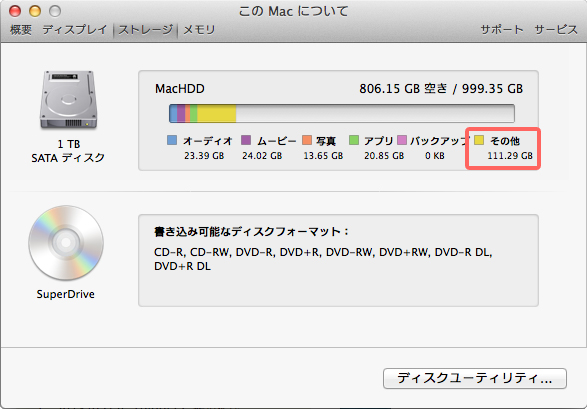This screenshot has width=587, height=409.
Task: Open the サポート link
Action: (x=502, y=30)
